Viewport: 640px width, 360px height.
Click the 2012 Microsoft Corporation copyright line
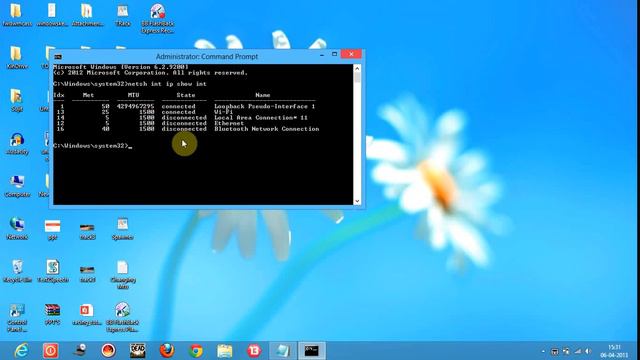click(x=150, y=73)
